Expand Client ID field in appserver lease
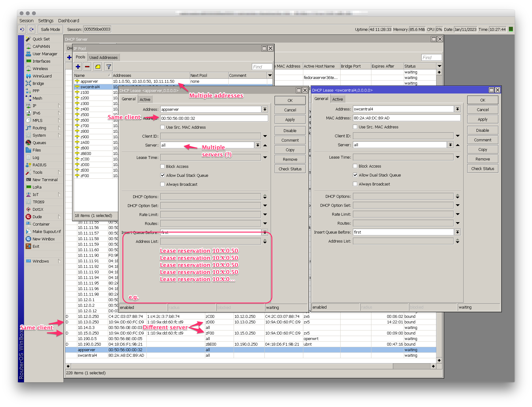Image resolution: width=532 pixels, height=407 pixels. click(x=265, y=136)
